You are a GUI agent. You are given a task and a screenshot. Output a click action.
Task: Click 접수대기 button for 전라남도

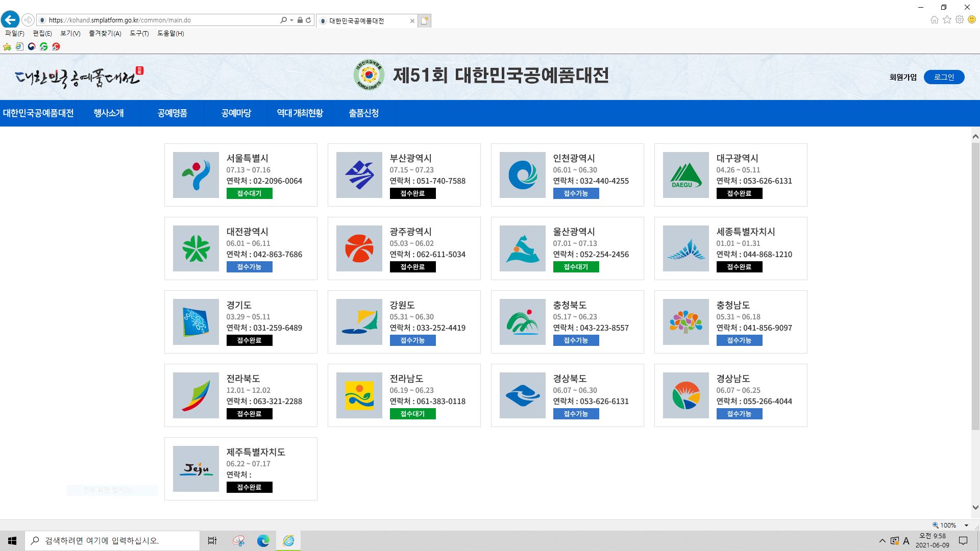point(412,414)
